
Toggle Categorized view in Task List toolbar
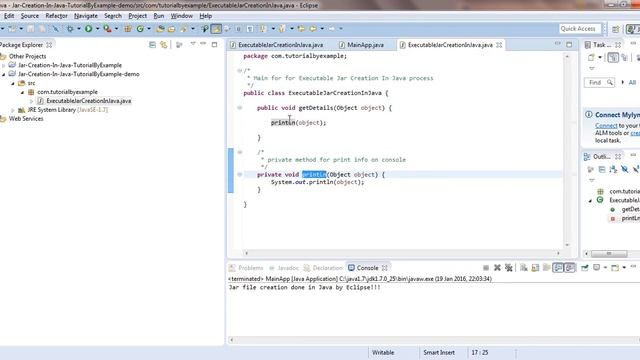pos(613,58)
